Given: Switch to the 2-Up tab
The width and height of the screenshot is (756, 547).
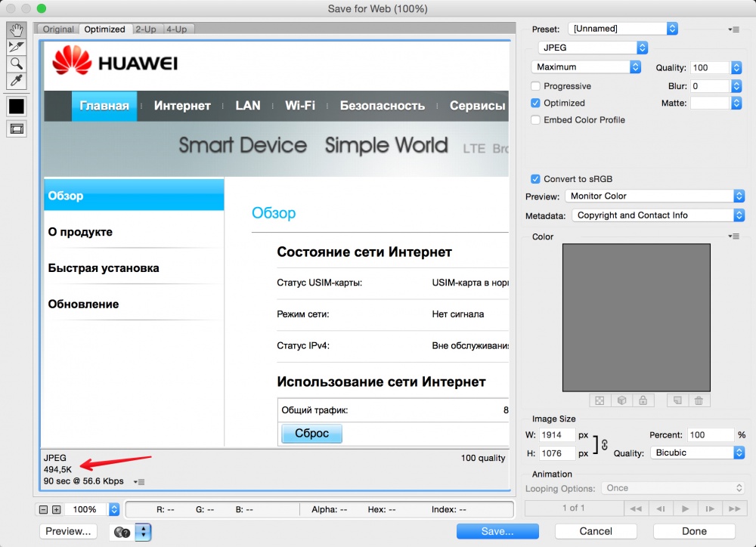Looking at the screenshot, I should (146, 29).
